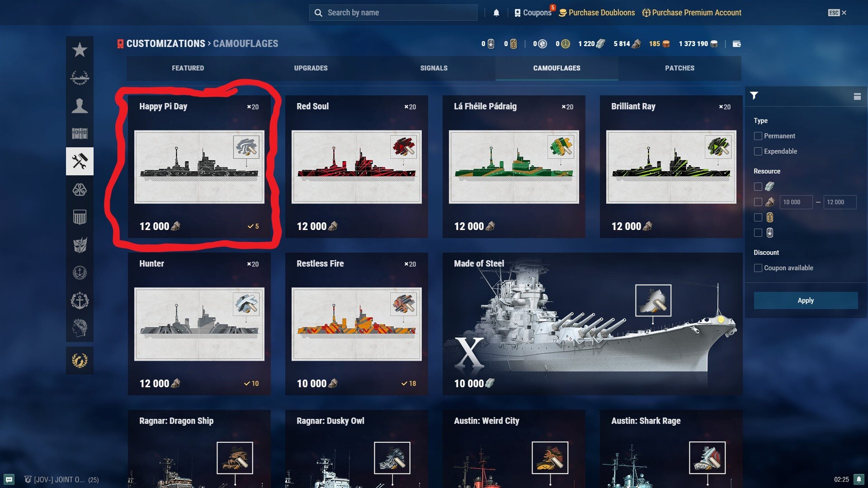Image resolution: width=868 pixels, height=488 pixels.
Task: Tick the Expendable type checkbox
Action: (758, 151)
